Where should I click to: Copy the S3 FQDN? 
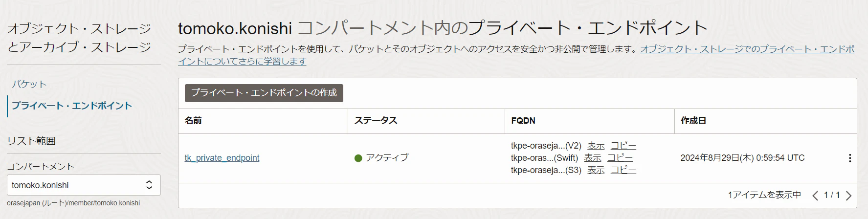623,170
